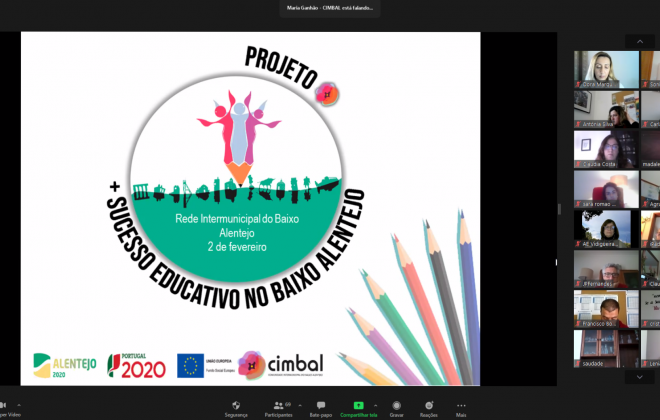Click the sara romao video tile
The image size is (660, 420).
pyautogui.click(x=606, y=189)
